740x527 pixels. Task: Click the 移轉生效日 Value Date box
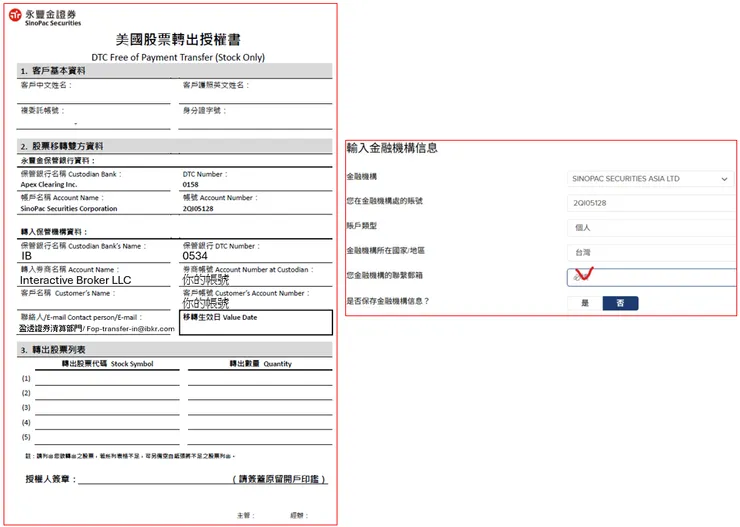pos(256,323)
